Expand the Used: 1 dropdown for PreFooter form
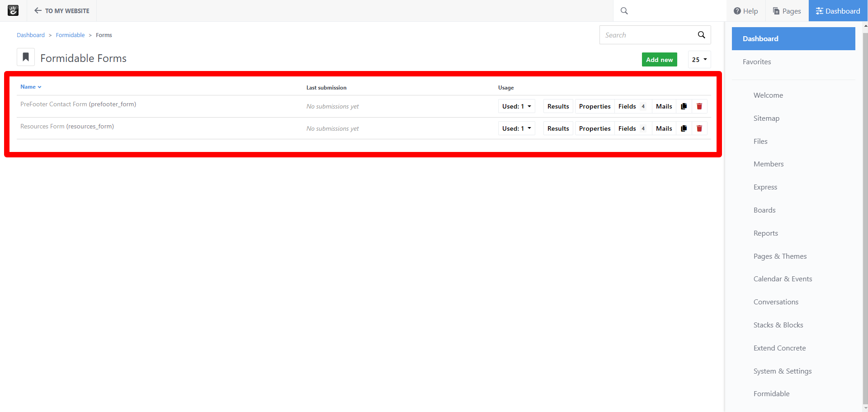Screen dimensions: 868x412 [x=517, y=106]
